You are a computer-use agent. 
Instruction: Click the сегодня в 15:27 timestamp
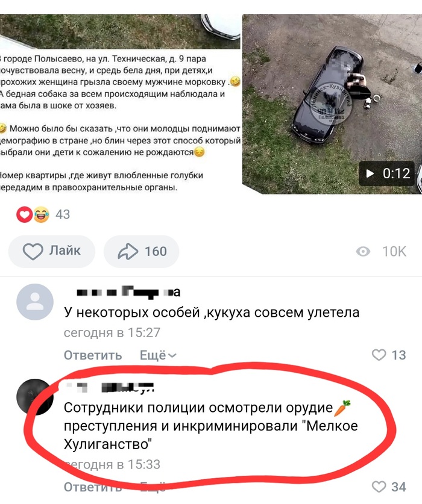tap(112, 332)
